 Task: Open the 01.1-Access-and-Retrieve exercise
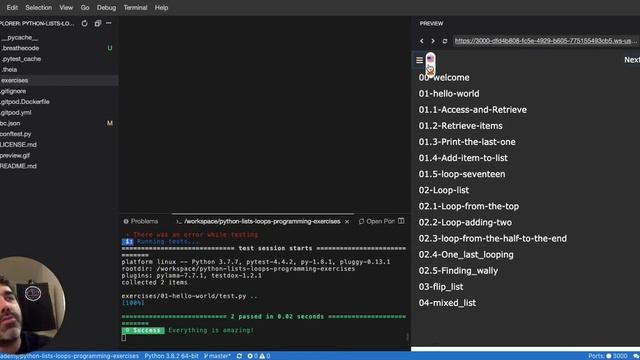click(x=473, y=110)
